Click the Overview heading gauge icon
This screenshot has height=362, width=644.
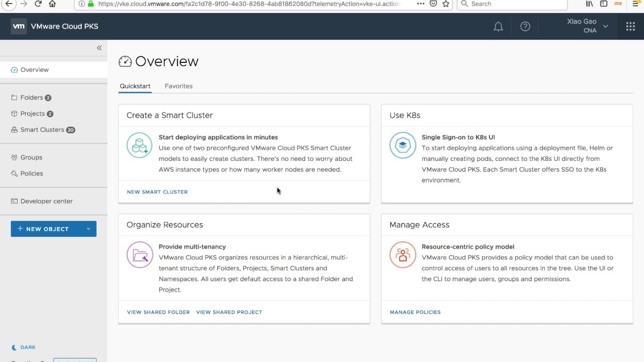[x=125, y=61]
